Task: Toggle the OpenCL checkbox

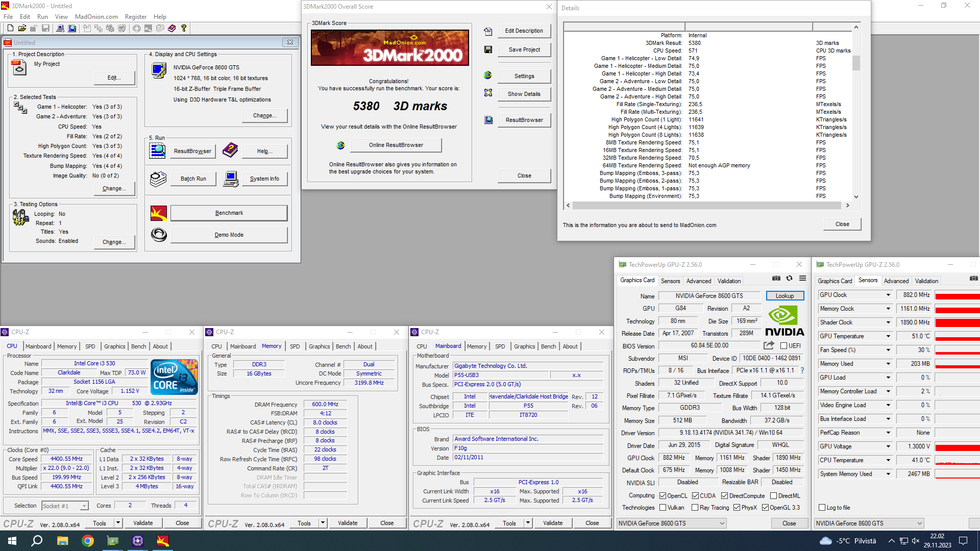Action: tap(663, 496)
